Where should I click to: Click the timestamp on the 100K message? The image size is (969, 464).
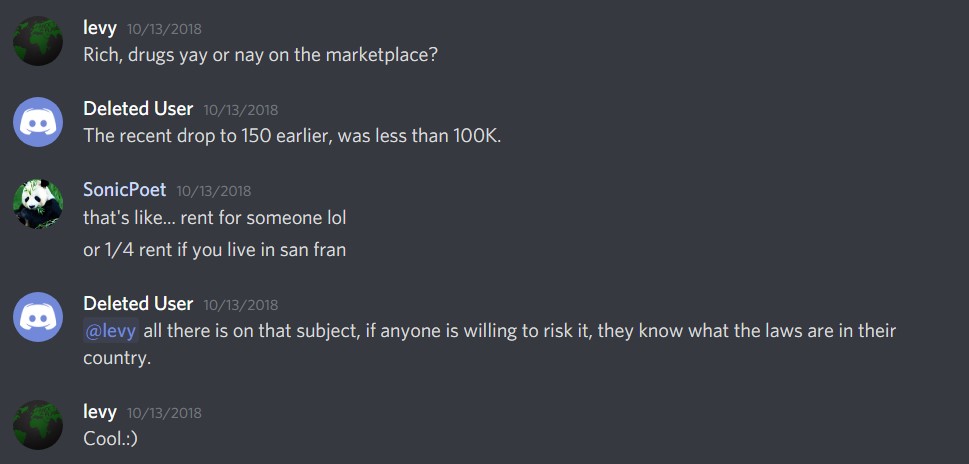coord(240,110)
